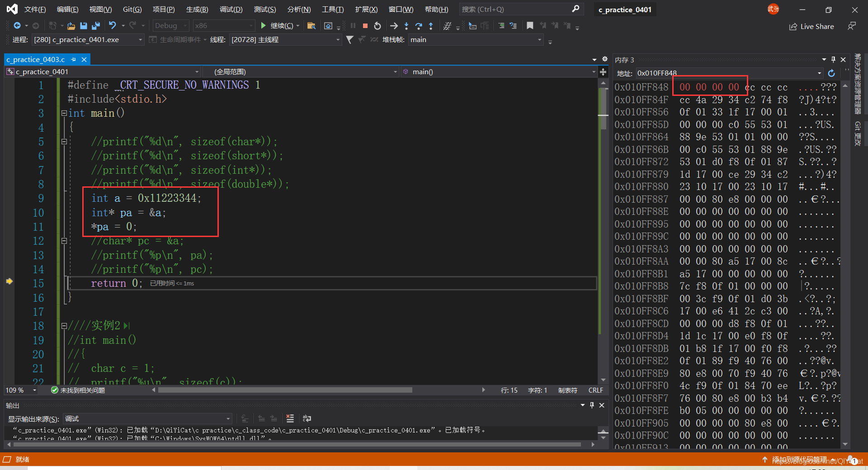This screenshot has width=868, height=470.
Task: Click Add to Source Control in status bar
Action: pos(798,460)
